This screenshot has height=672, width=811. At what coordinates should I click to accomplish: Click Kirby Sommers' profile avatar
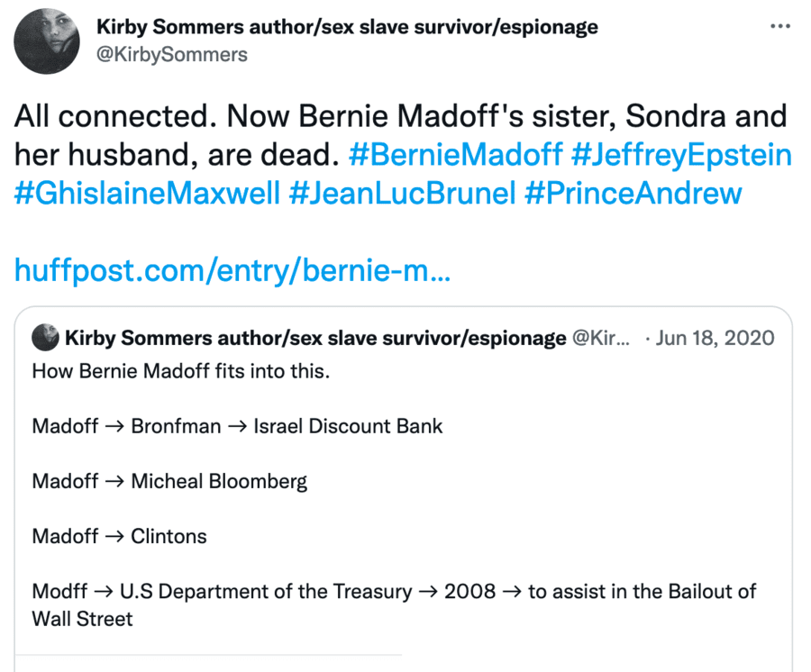48,41
